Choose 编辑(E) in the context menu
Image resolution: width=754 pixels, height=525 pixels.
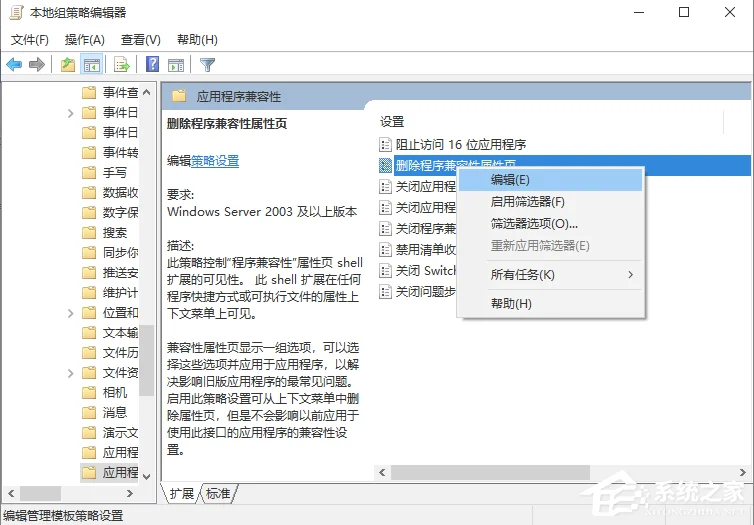pos(551,180)
